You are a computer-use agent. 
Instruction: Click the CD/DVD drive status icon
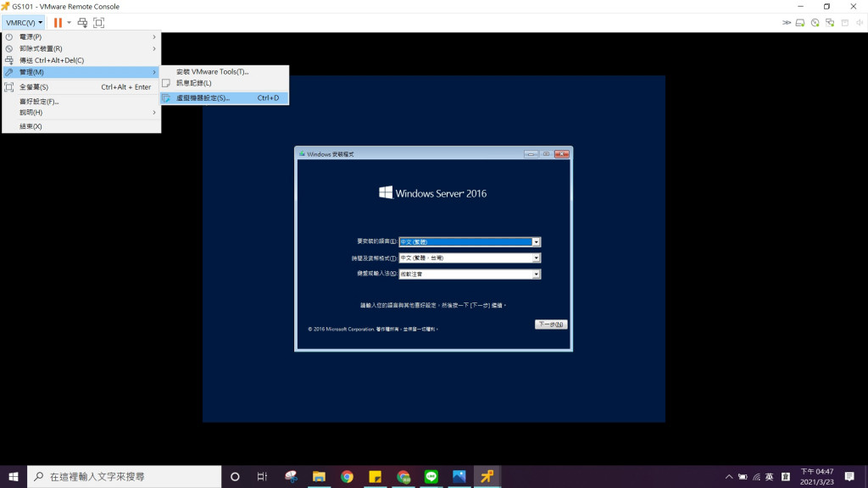(815, 23)
